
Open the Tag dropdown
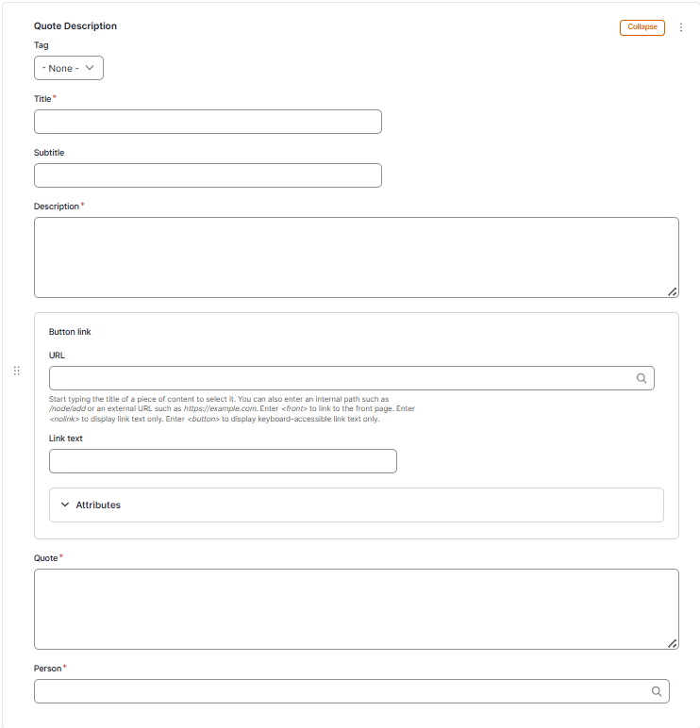coord(69,68)
